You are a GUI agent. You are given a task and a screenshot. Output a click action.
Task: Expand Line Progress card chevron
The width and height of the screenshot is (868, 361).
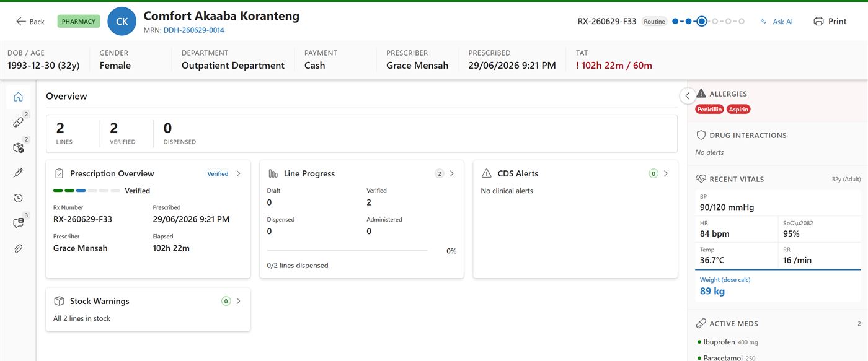click(x=451, y=173)
